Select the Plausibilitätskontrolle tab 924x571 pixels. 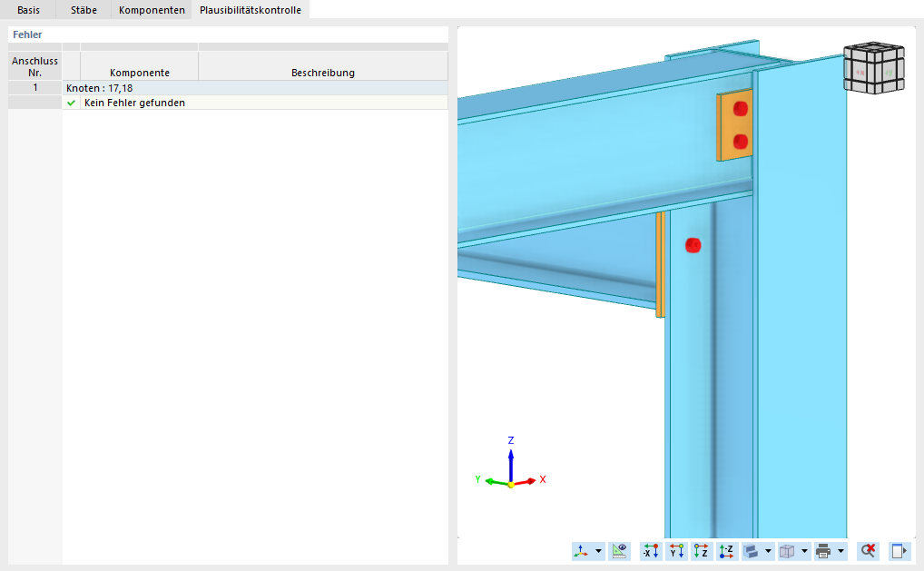250,9
